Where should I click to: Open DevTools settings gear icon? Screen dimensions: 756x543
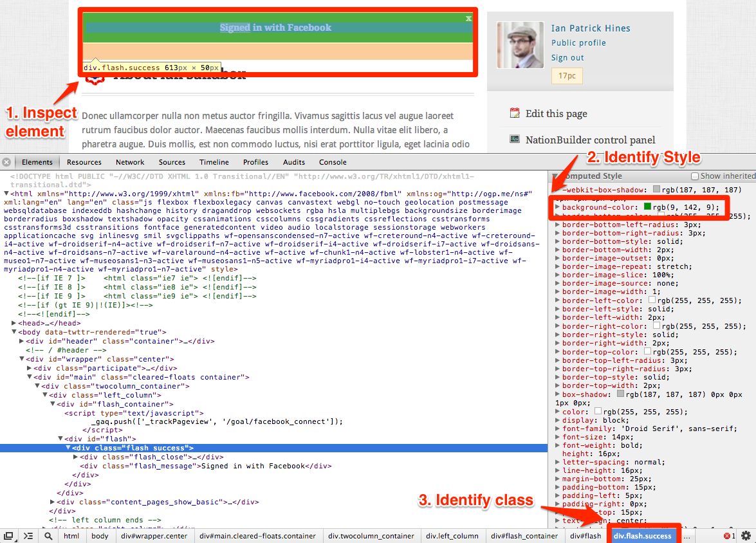point(746,536)
